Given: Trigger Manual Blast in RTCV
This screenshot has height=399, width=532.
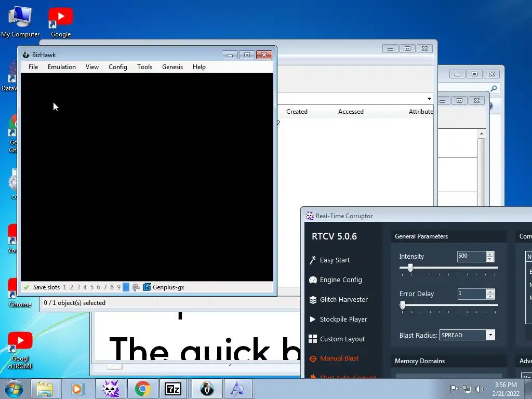Looking at the screenshot, I should click(334, 358).
